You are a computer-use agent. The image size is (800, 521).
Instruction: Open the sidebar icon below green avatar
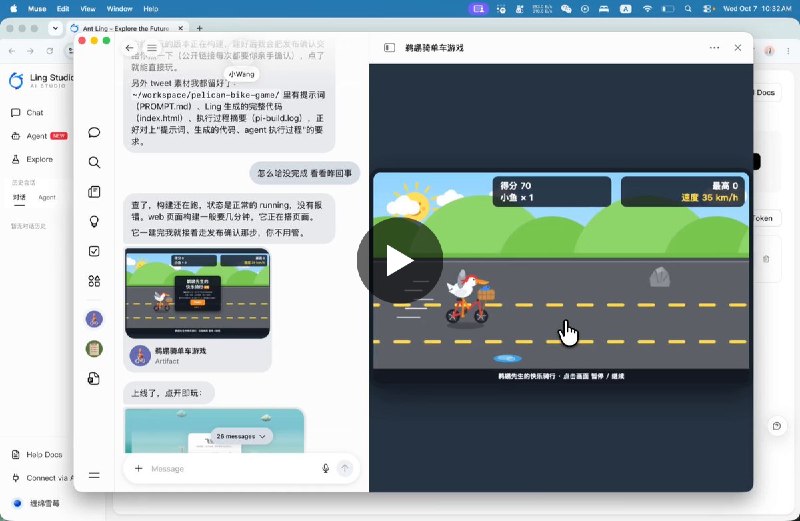[94, 379]
